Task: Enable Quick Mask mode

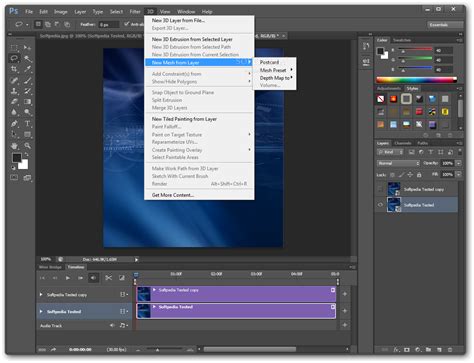Action: (x=14, y=177)
